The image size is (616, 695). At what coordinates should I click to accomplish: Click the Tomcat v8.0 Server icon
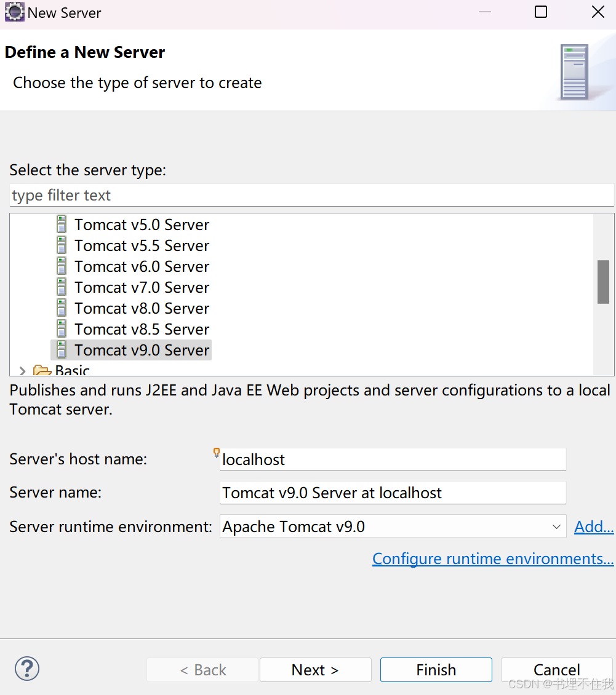(62, 308)
